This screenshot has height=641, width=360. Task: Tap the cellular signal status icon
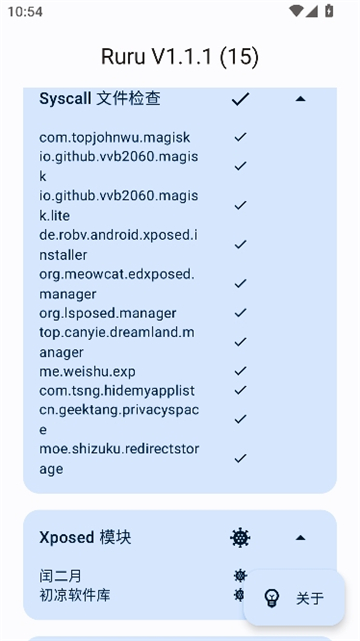(x=311, y=11)
